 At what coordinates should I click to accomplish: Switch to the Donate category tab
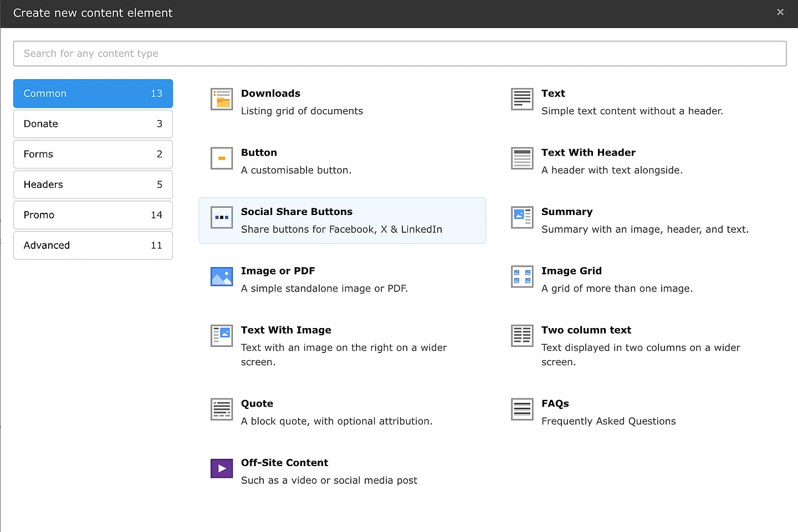pos(93,124)
